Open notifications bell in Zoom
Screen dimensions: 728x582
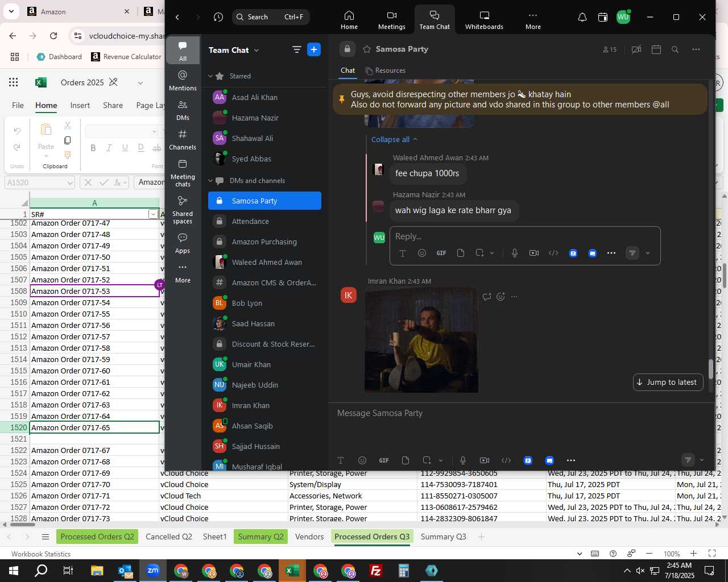tap(582, 17)
